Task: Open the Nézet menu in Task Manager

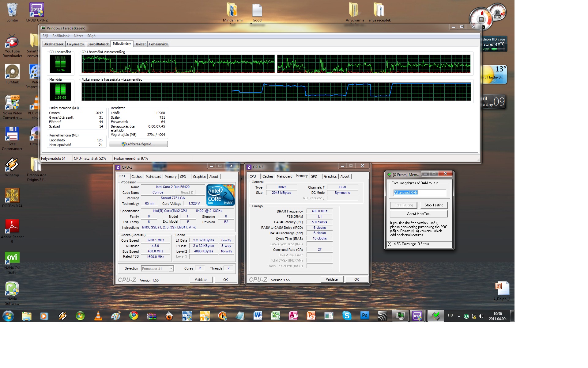Action: click(78, 36)
